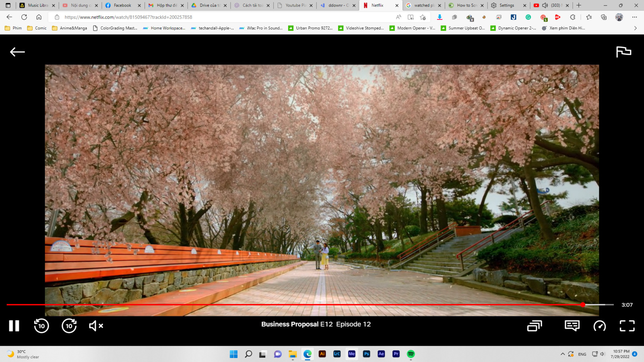Screen dimensions: 644x362
Task: Rewind the video 10 seconds
Action: click(41, 326)
